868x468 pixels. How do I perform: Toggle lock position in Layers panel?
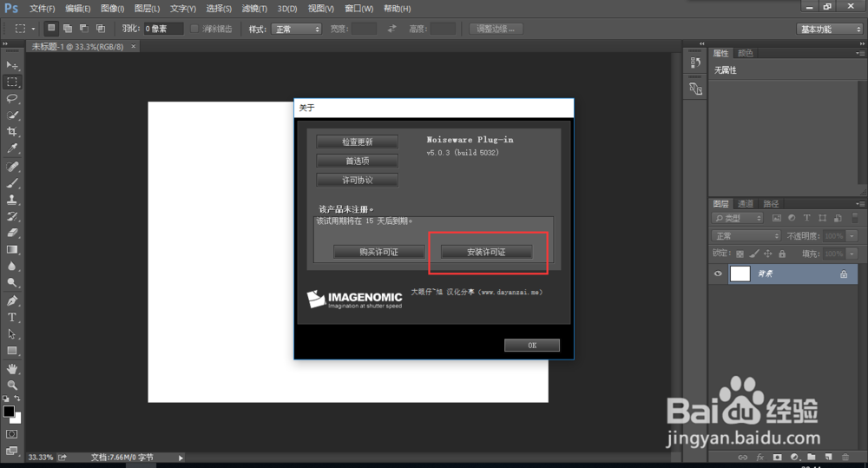[768, 254]
